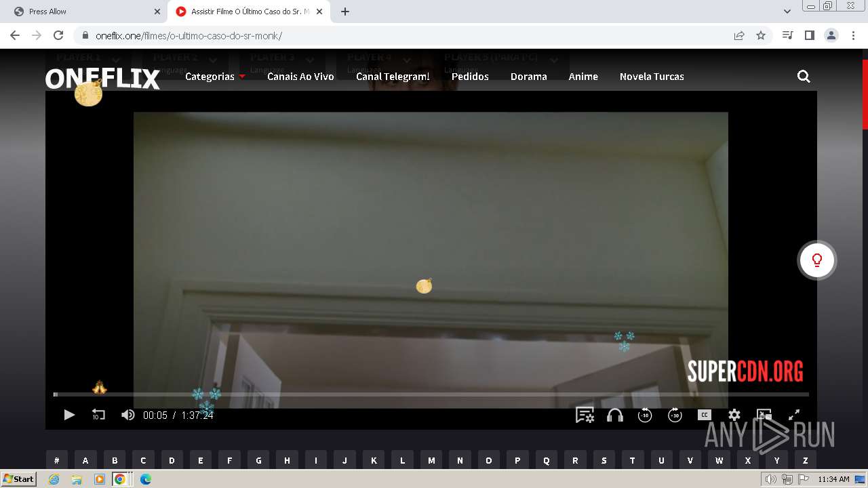Go to ONEFLIX home logo
Image resolution: width=868 pixels, height=488 pixels.
pos(102,79)
